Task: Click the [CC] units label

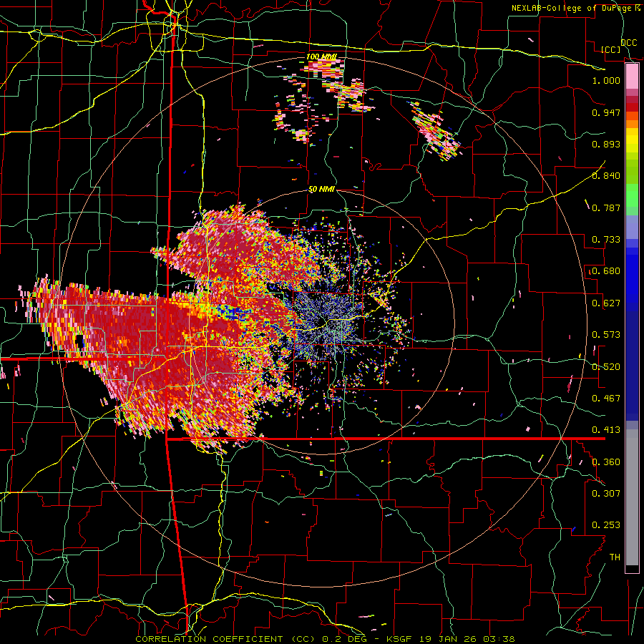Action: click(611, 49)
